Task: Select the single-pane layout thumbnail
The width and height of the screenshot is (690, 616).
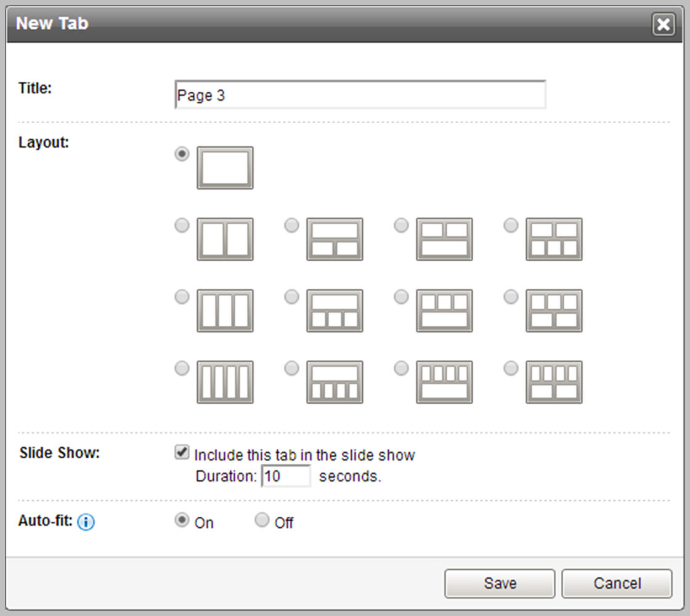Action: click(x=225, y=168)
